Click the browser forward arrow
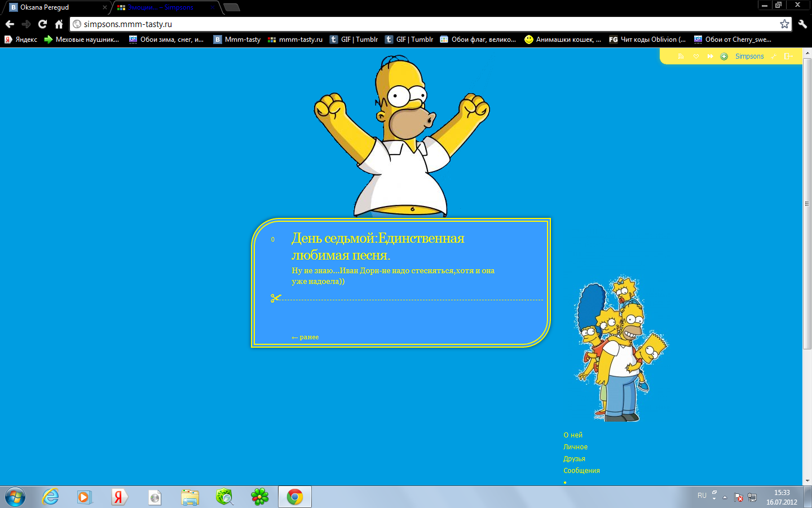The image size is (812, 508). point(26,24)
